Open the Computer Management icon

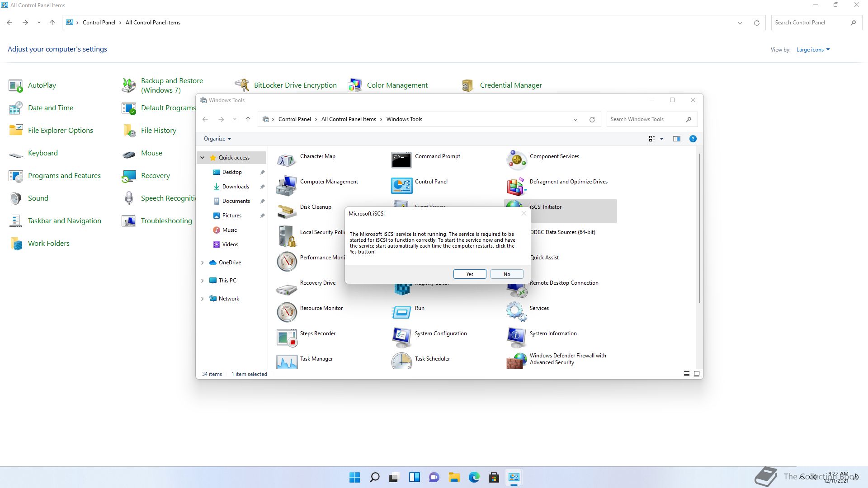287,185
